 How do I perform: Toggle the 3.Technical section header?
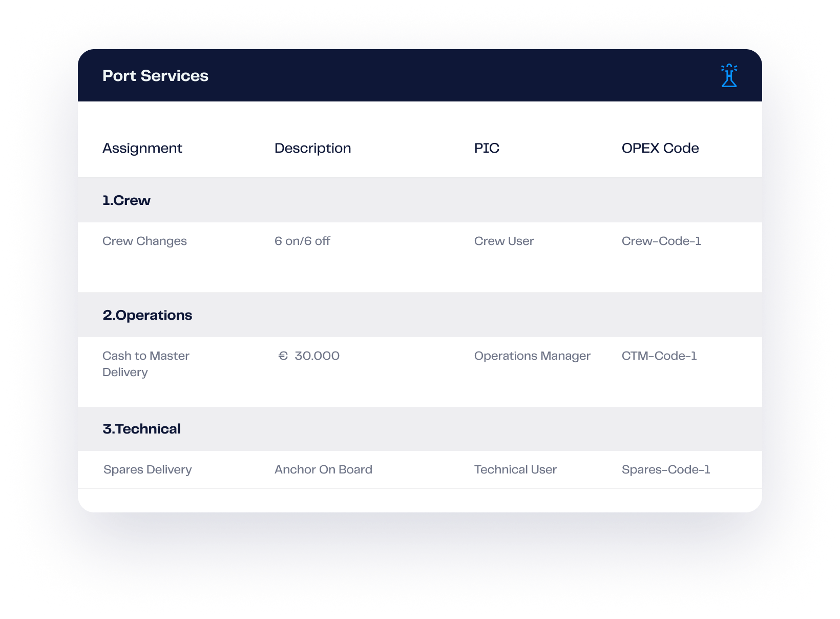pos(141,429)
